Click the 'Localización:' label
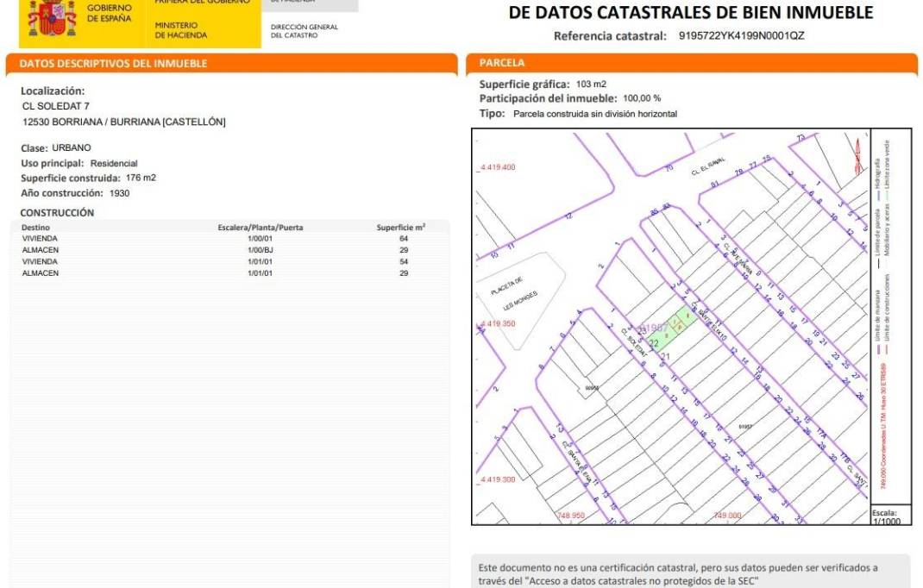This screenshot has height=588, width=923. point(53,91)
